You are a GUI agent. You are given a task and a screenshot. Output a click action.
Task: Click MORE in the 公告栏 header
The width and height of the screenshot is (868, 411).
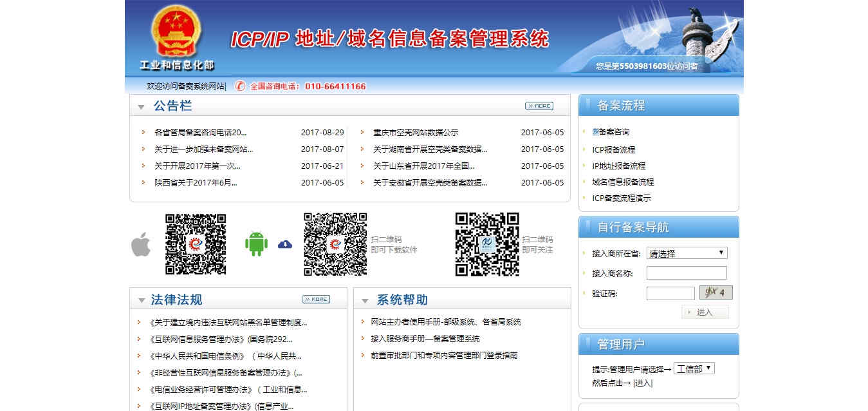point(540,106)
